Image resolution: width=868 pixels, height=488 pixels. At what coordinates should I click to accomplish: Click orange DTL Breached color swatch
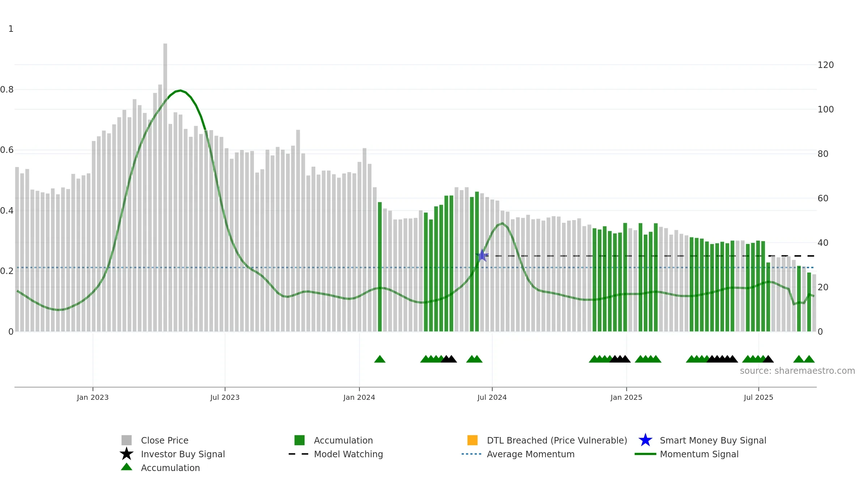(472, 440)
